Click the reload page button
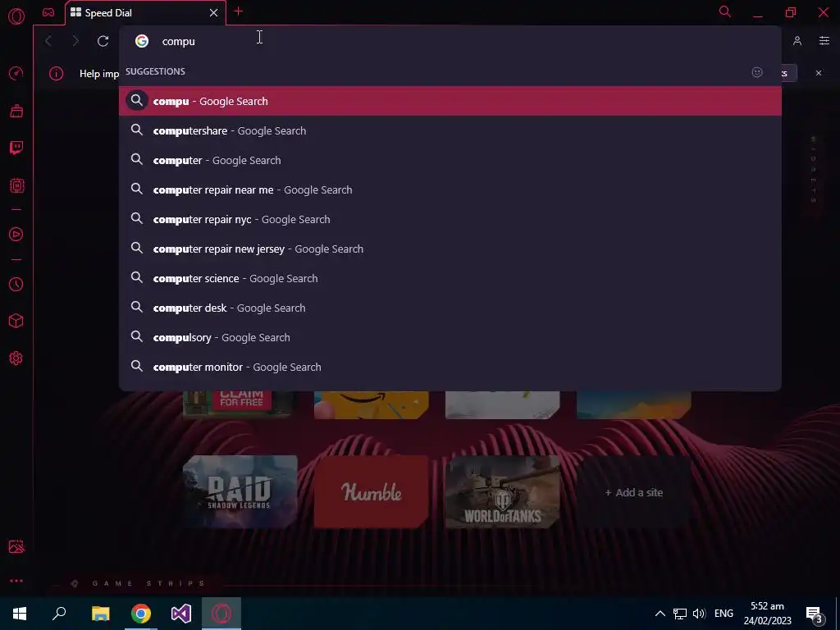840x630 pixels. 103,41
